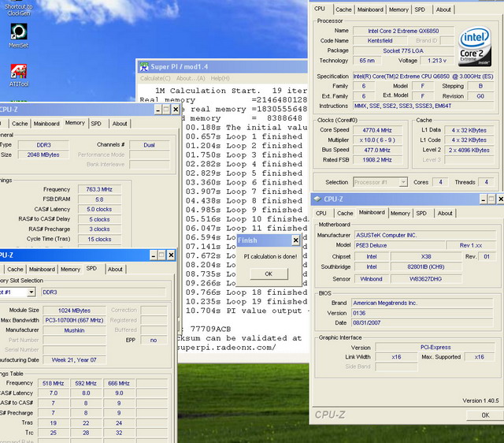The image size is (504, 443).
Task: Open Super PI's About menu
Action: 190,79
